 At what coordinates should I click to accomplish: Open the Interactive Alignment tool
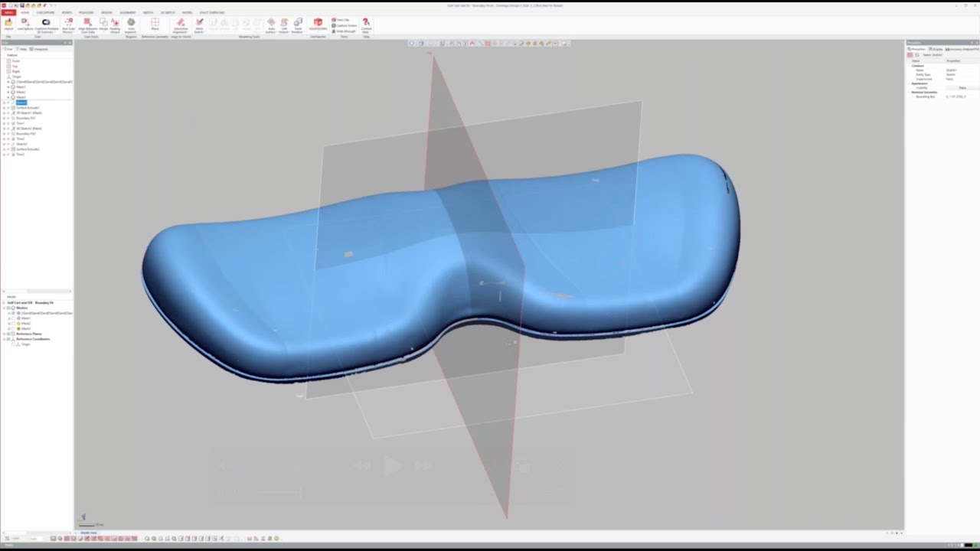point(181,25)
